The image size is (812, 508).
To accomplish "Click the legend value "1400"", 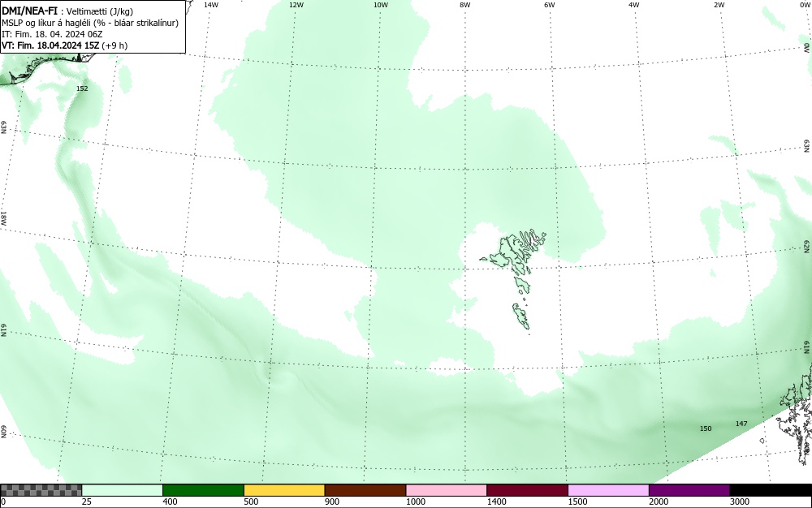I will (496, 502).
